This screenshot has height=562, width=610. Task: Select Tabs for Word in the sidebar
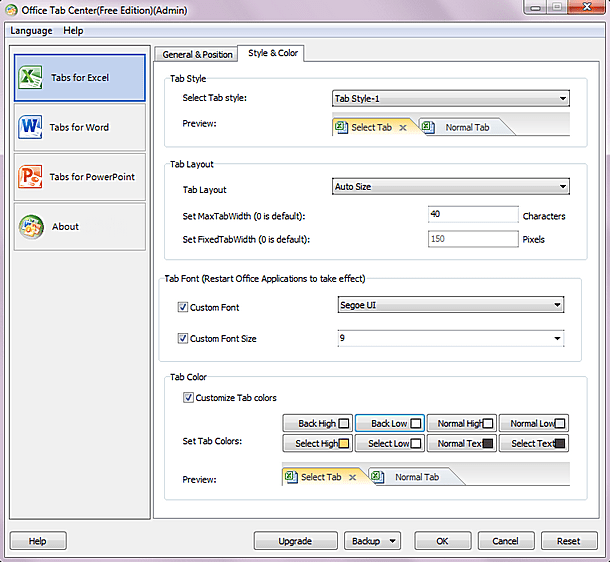click(x=80, y=127)
